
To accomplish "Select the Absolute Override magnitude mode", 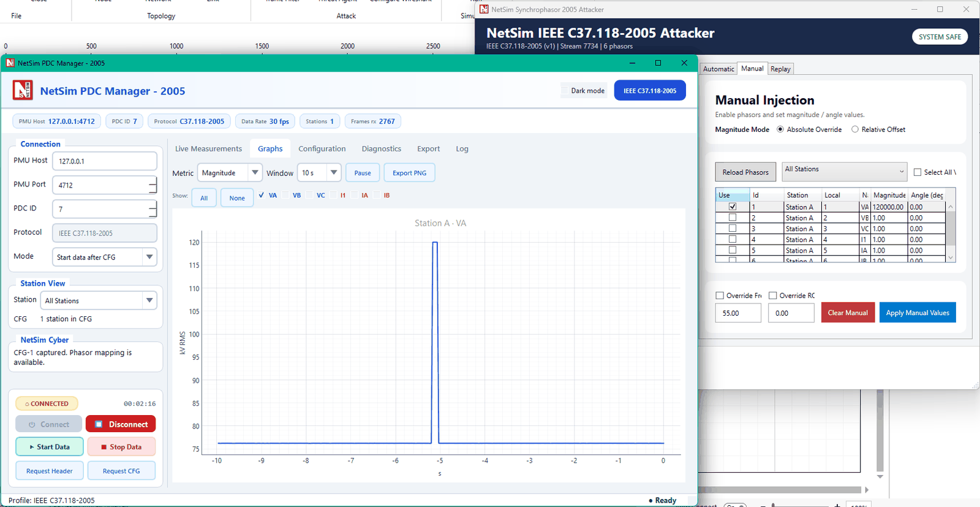I will tap(780, 129).
